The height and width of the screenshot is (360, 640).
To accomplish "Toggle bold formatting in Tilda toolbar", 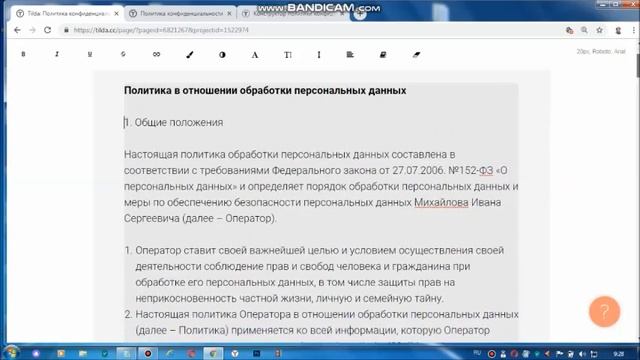I will pyautogui.click(x=23, y=54).
